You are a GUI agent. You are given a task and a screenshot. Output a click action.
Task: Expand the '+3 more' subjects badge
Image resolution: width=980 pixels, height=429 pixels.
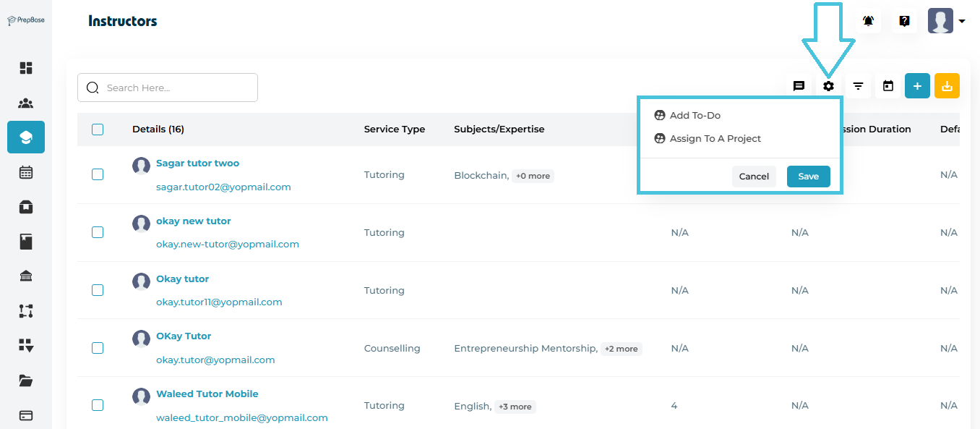(515, 407)
